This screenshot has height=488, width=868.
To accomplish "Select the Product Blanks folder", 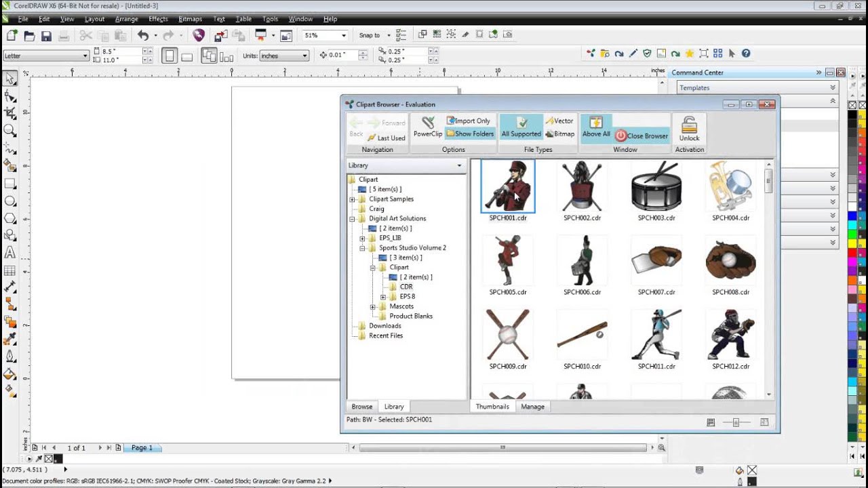I will pyautogui.click(x=410, y=316).
